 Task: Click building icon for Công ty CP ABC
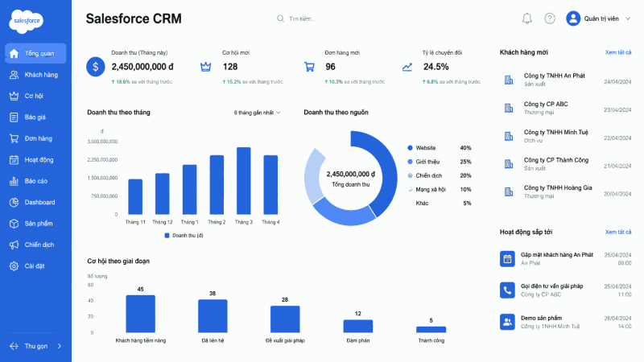click(x=509, y=108)
